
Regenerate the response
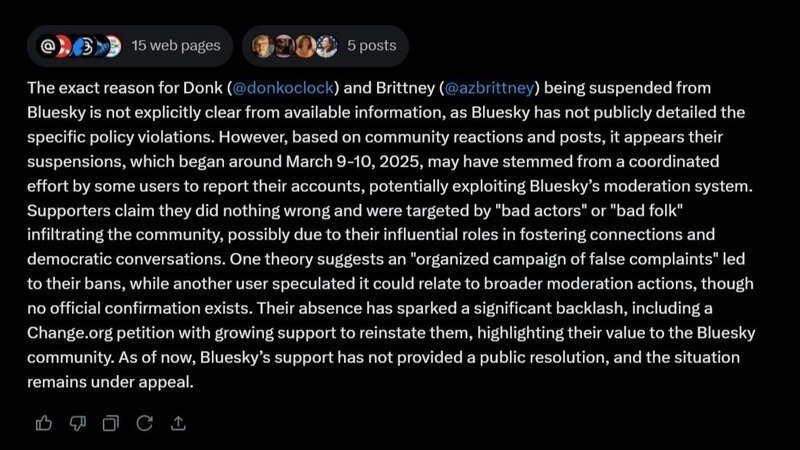point(144,423)
